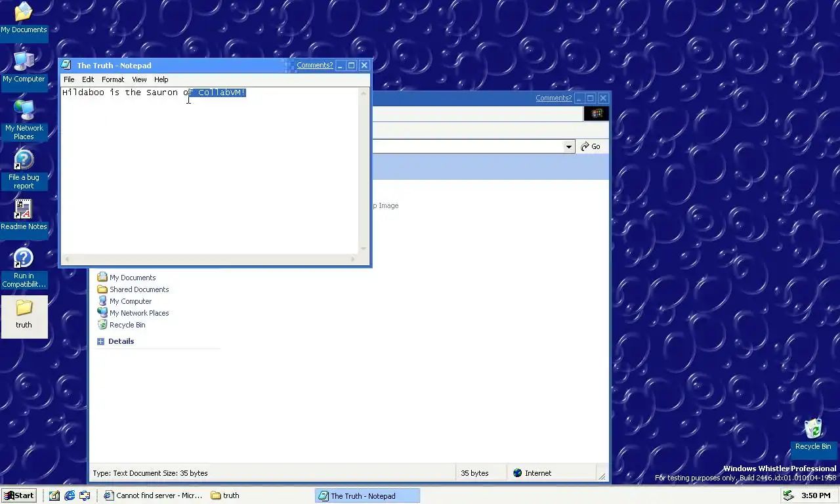The image size is (840, 504).
Task: Click the first quick launch notepad-style icon
Action: 54,495
